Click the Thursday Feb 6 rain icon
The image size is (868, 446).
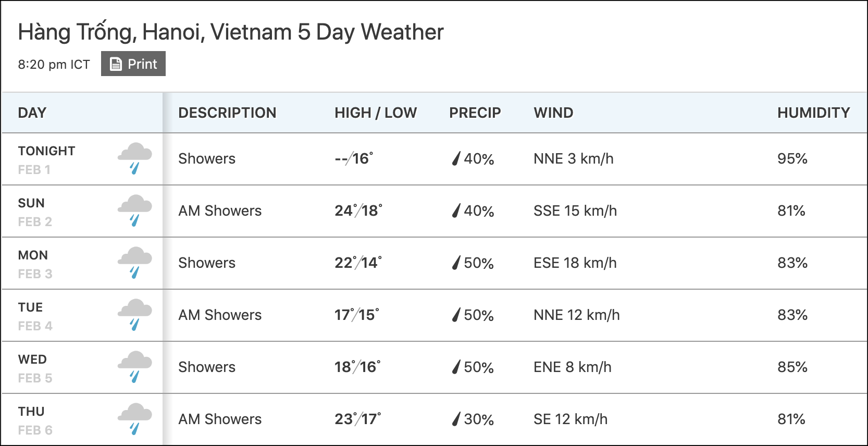134,419
